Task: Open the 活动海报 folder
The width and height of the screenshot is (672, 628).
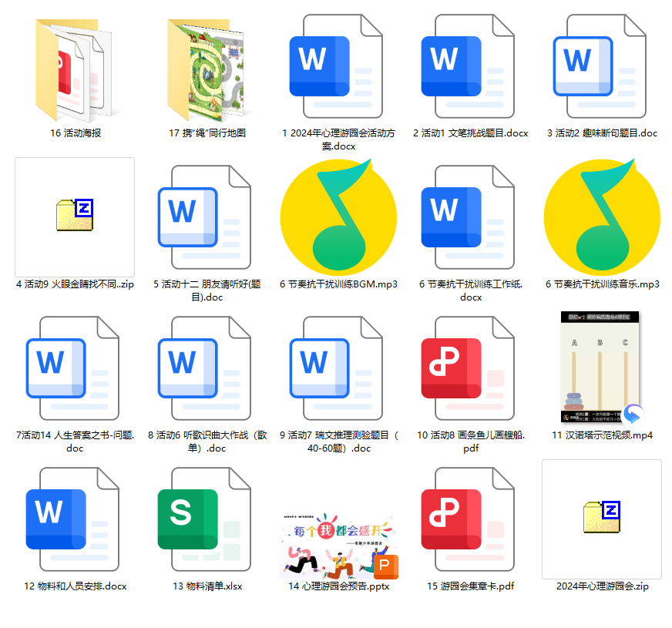Action: pyautogui.click(x=73, y=69)
